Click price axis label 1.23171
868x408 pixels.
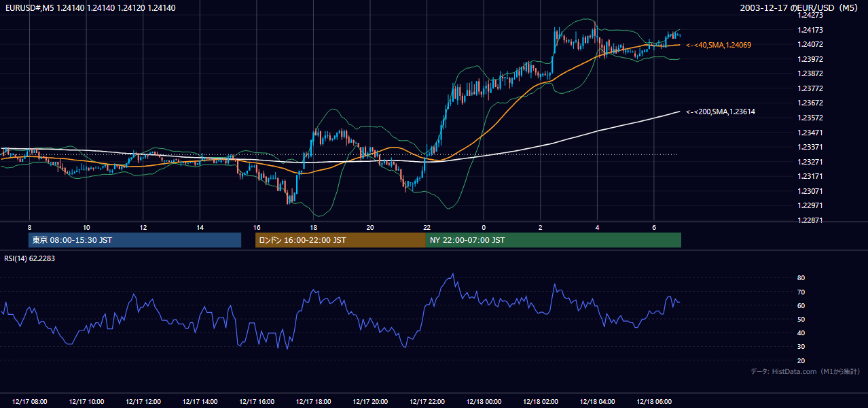pyautogui.click(x=810, y=176)
